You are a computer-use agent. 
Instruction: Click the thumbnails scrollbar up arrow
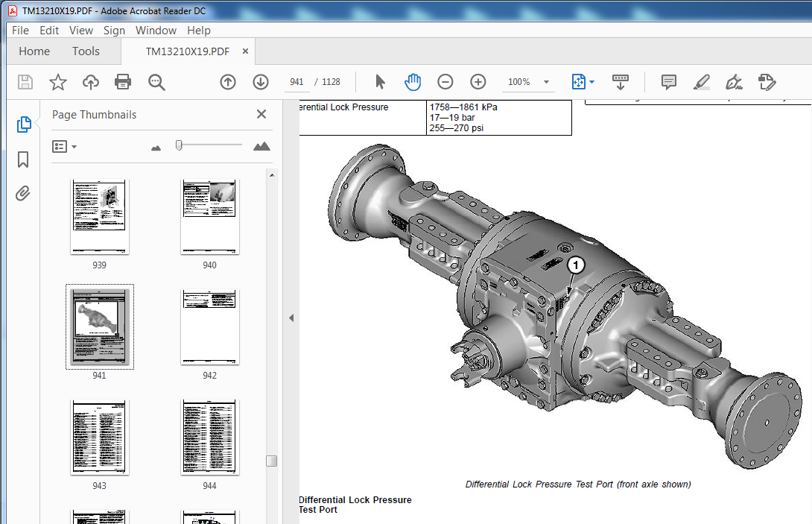(272, 175)
